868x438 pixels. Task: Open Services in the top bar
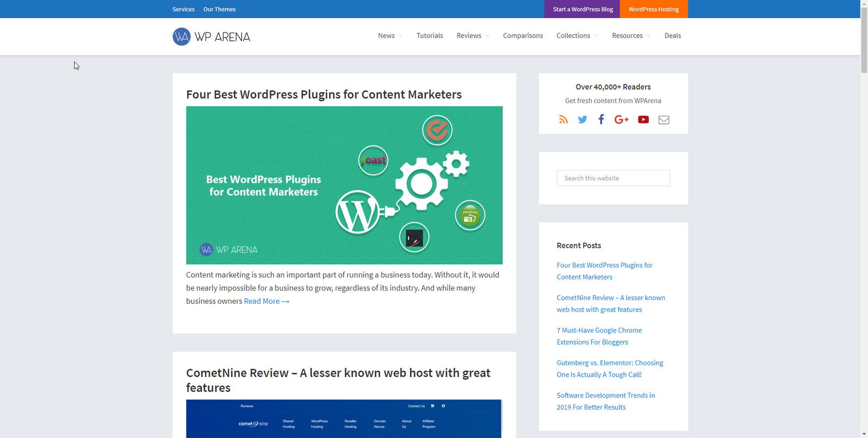[x=183, y=9]
